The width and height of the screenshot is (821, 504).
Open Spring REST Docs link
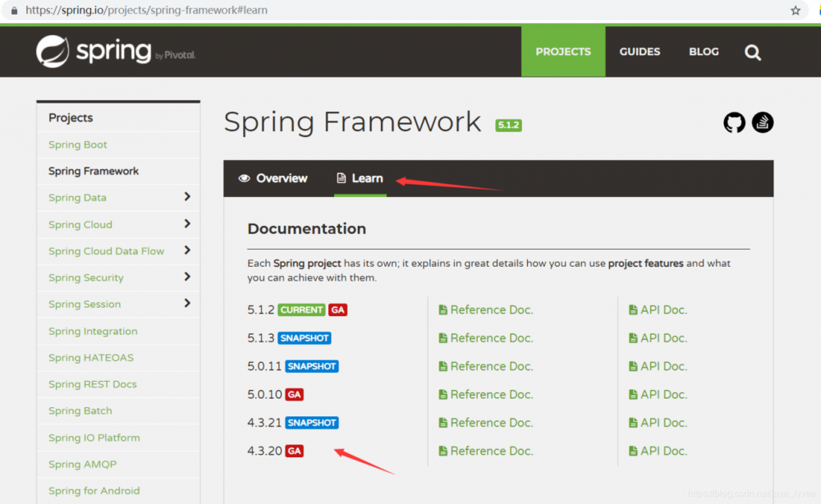coord(92,384)
